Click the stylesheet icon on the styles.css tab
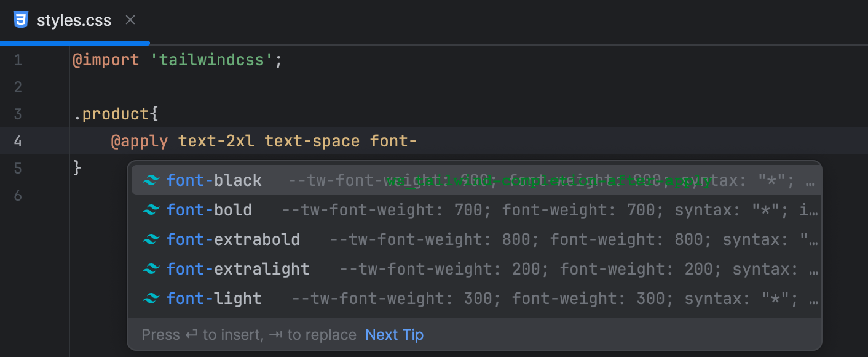Viewport: 868px width, 357px height. coord(22,19)
